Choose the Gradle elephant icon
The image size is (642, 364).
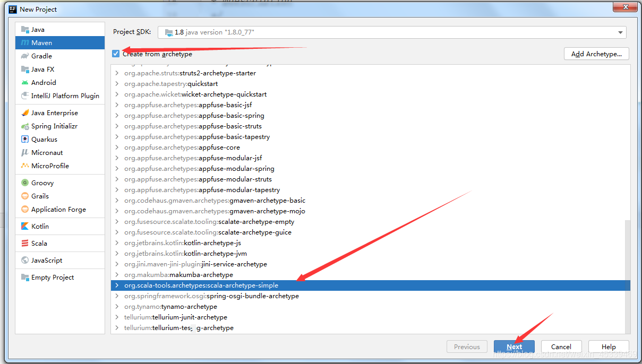click(x=24, y=56)
